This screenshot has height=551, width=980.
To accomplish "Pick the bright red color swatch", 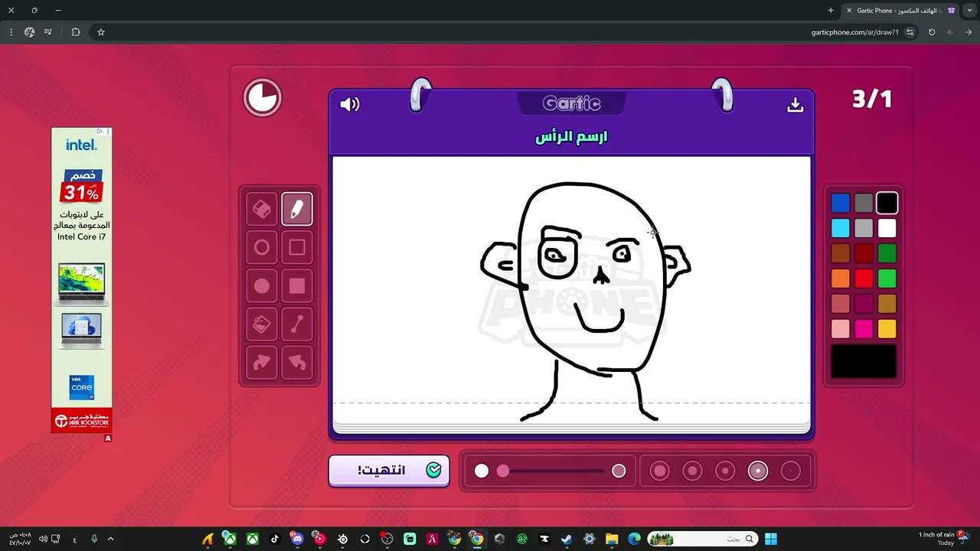I will (x=864, y=279).
